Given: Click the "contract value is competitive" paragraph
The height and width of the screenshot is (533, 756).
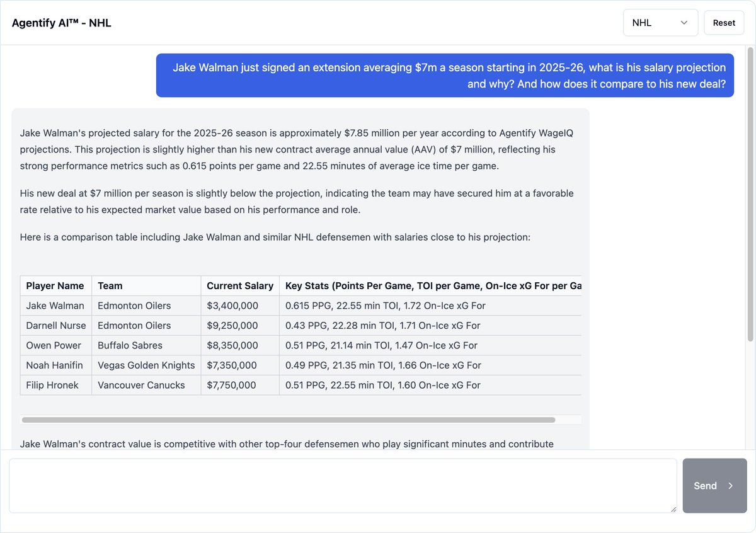Looking at the screenshot, I should pyautogui.click(x=287, y=444).
